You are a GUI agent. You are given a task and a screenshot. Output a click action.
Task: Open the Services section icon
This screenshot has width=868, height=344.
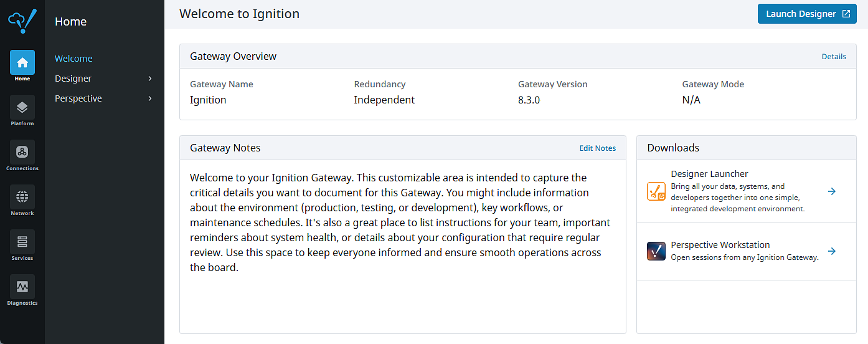22,242
